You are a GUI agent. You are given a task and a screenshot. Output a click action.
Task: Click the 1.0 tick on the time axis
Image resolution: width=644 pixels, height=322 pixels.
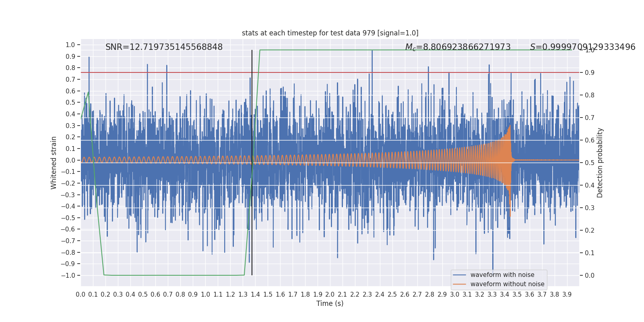(x=205, y=294)
